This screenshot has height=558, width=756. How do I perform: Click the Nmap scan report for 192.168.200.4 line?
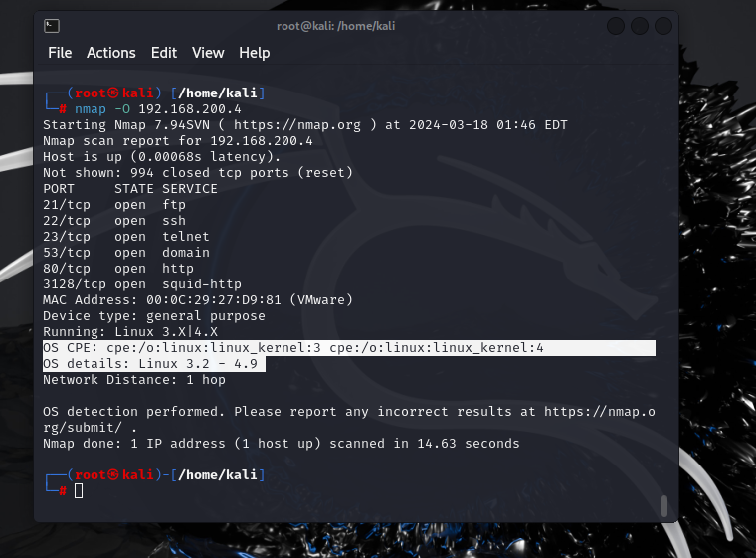178,141
